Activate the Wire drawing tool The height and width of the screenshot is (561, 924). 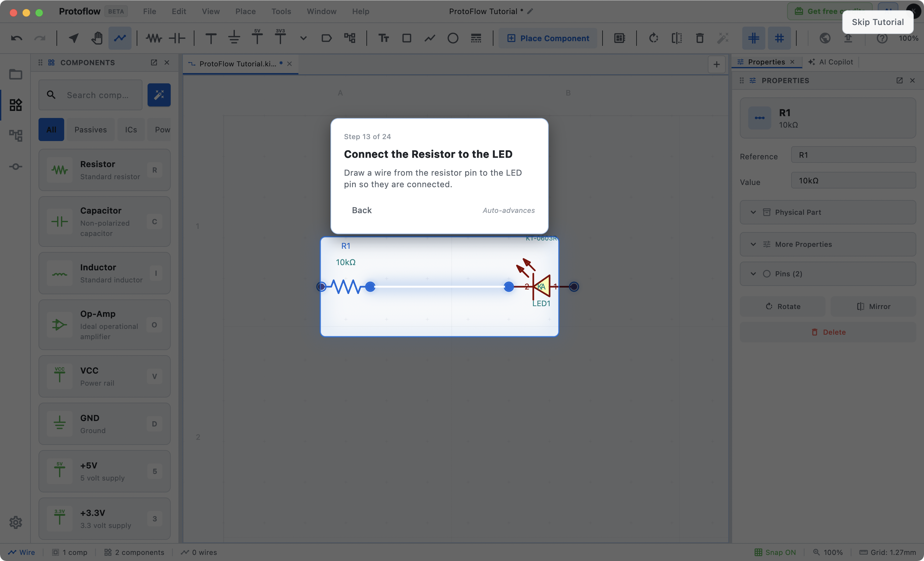pos(120,38)
